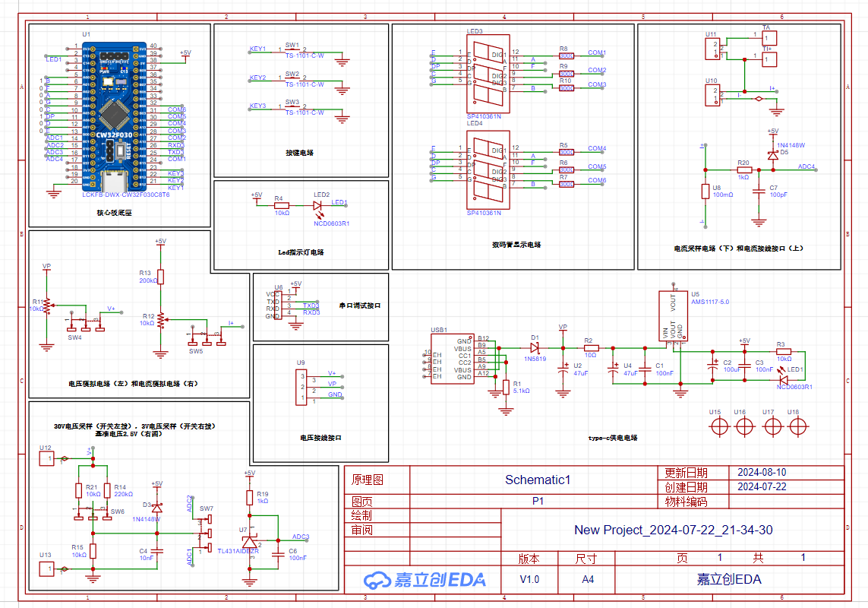
Task: Select the U10 two-pin connector
Action: tap(712, 95)
